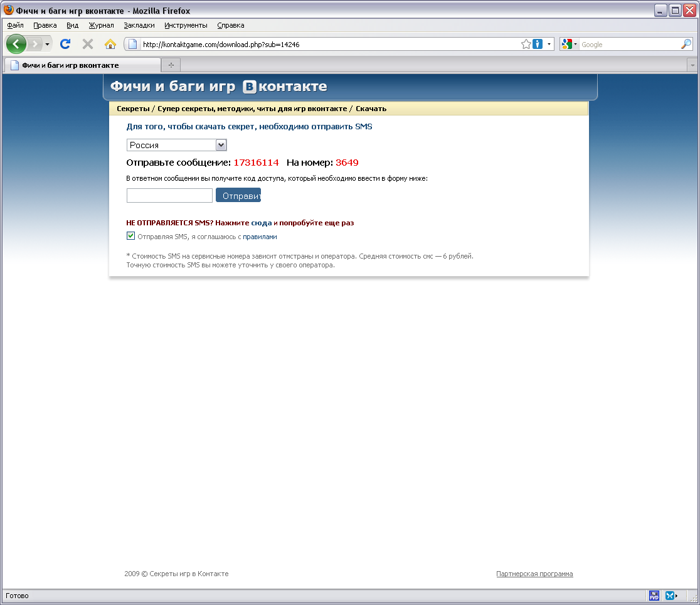The height and width of the screenshot is (605, 700).
Task: Maximize the Firefox window
Action: point(675,10)
